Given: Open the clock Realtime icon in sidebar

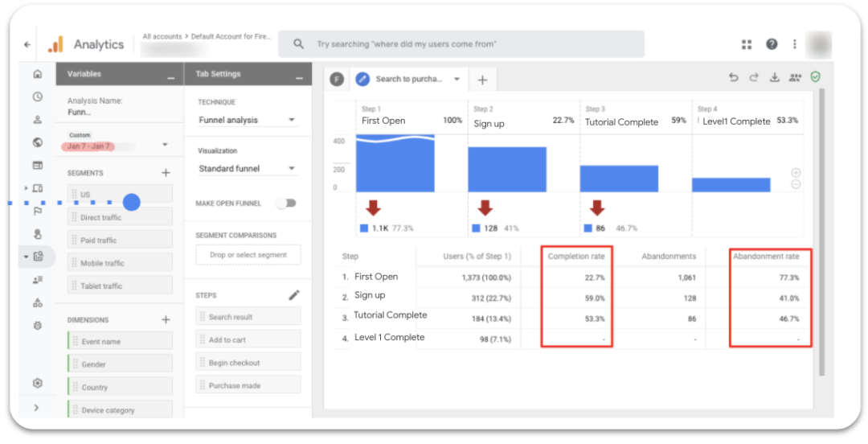Looking at the screenshot, I should (38, 97).
